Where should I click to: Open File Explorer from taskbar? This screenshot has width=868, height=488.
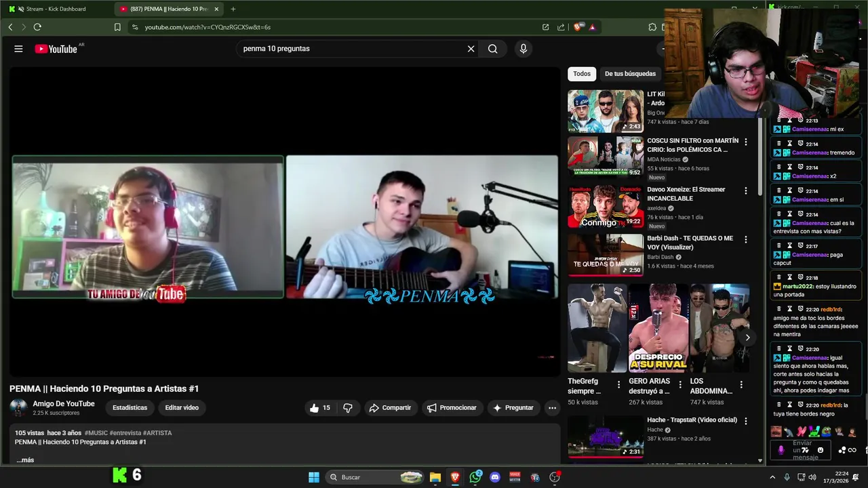pos(435,477)
